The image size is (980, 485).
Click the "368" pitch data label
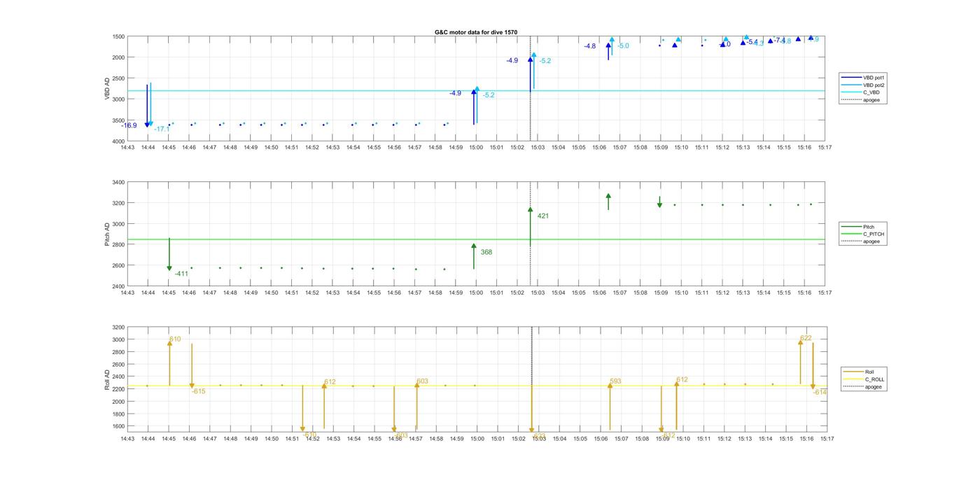pyautogui.click(x=486, y=252)
